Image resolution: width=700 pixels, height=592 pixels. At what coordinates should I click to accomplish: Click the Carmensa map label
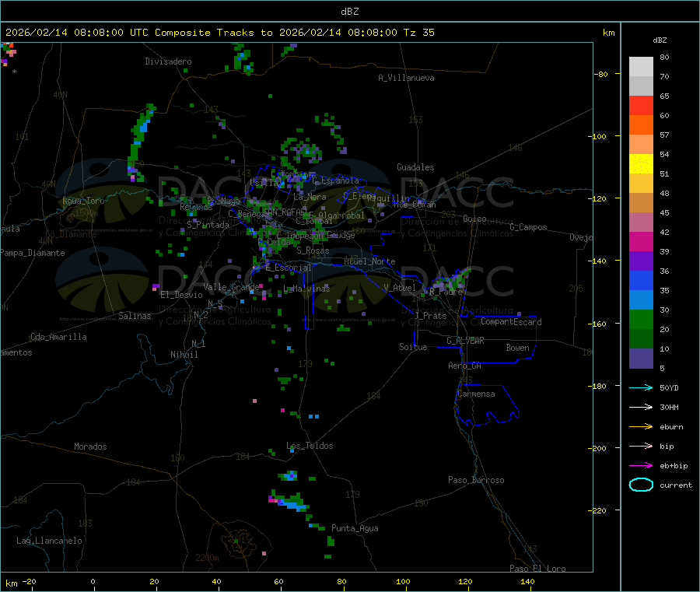476,394
